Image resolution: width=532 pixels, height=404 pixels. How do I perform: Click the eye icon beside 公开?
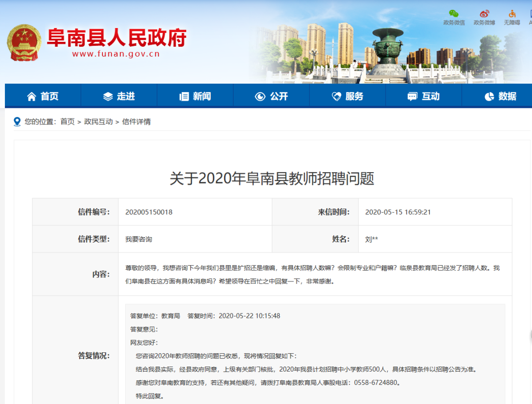click(x=260, y=96)
